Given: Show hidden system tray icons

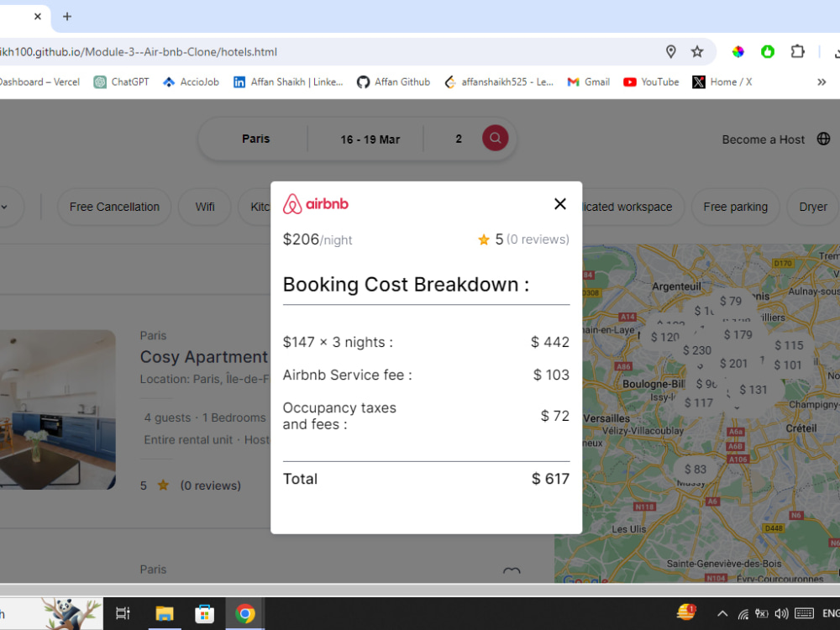Looking at the screenshot, I should pos(722,614).
